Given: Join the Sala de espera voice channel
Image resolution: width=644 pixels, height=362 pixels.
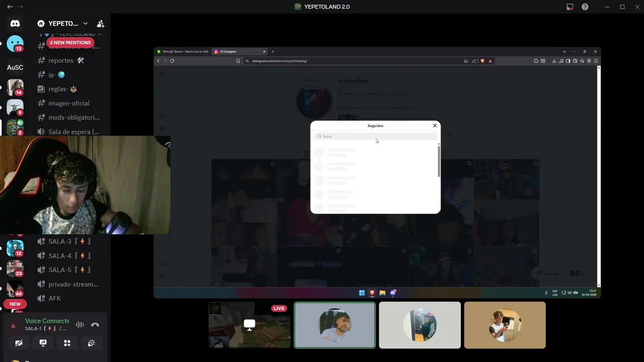Looking at the screenshot, I should point(69,132).
